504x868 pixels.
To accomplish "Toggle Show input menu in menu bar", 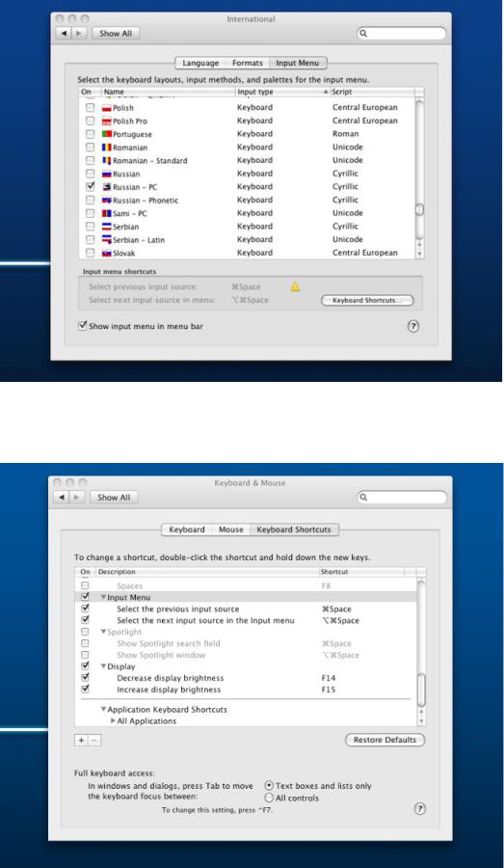I will tap(83, 326).
